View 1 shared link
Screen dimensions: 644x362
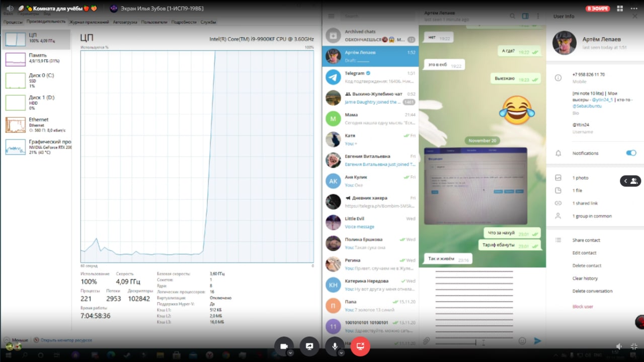click(x=585, y=203)
